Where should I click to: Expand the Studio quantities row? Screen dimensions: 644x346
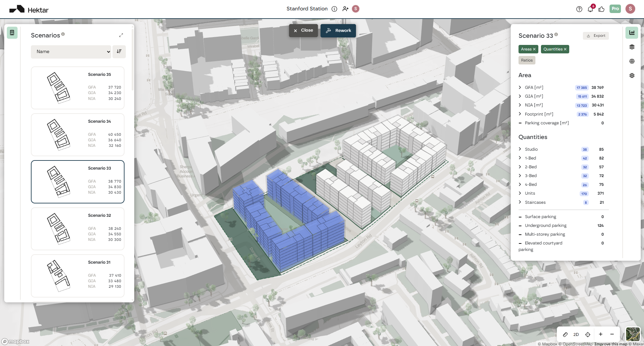[520, 149]
